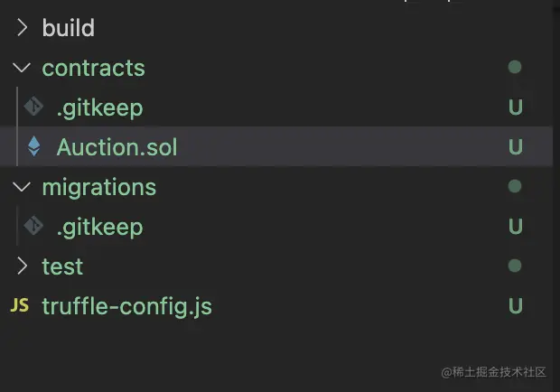The image size is (560, 392).
Task: Click the git icon beside migrations .gitkeep
Action: [34, 226]
